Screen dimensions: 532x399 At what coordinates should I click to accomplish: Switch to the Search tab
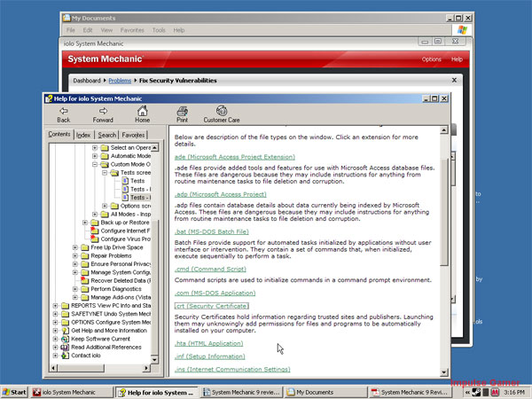coord(106,135)
